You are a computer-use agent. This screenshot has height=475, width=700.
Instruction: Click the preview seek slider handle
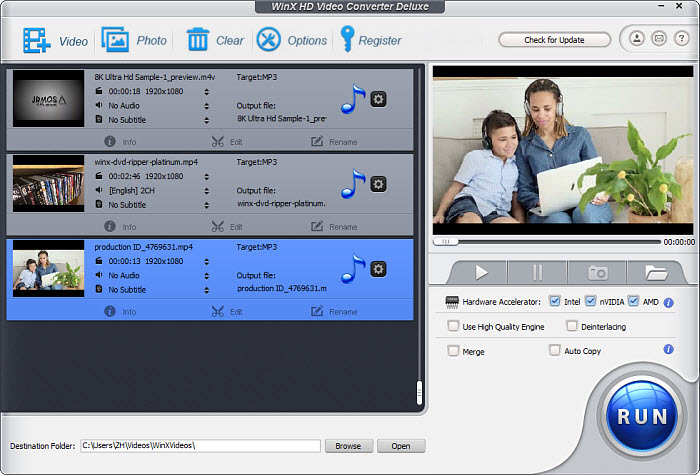[x=445, y=242]
